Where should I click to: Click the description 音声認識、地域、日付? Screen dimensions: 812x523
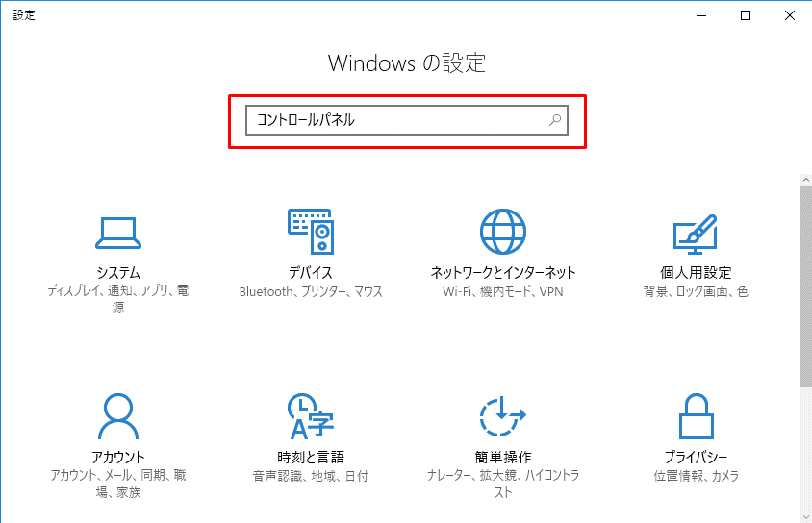tap(311, 477)
